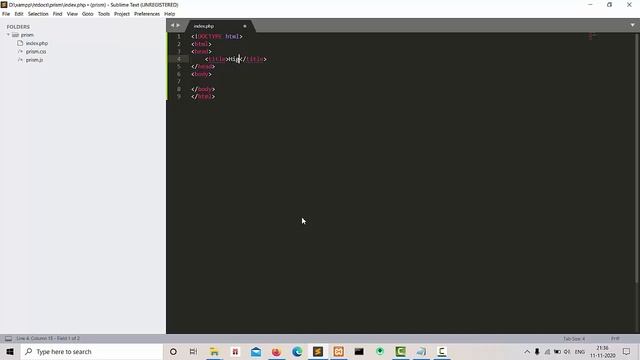640x360 pixels.
Task: Open the View menu
Action: 72,14
